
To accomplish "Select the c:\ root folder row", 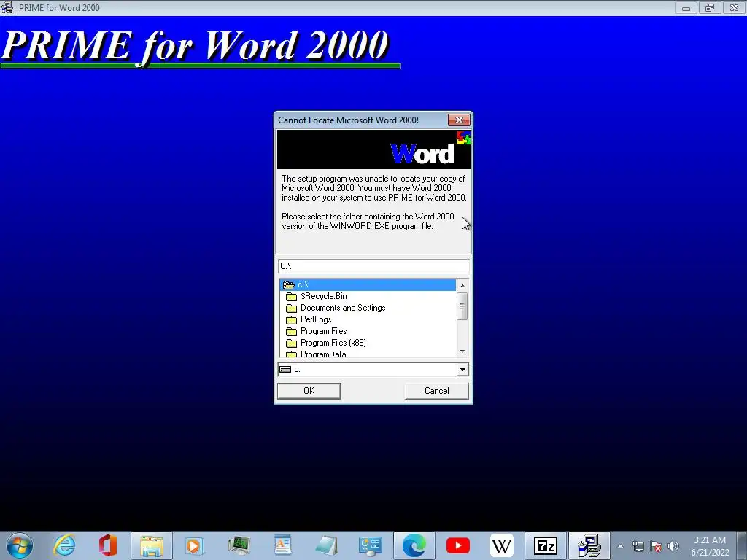I will [368, 285].
